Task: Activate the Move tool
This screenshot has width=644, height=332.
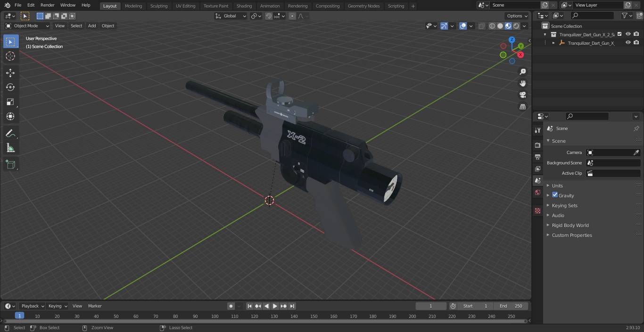Action: point(10,73)
